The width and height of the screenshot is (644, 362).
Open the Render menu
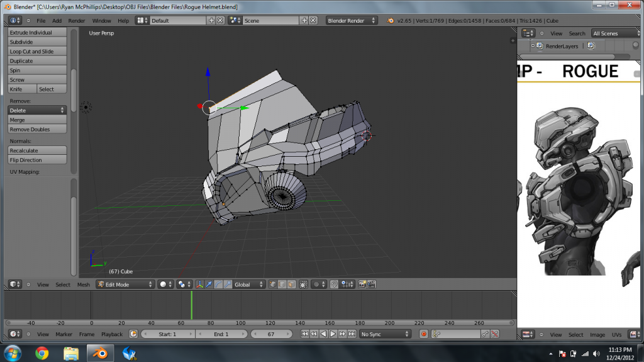click(77, 21)
